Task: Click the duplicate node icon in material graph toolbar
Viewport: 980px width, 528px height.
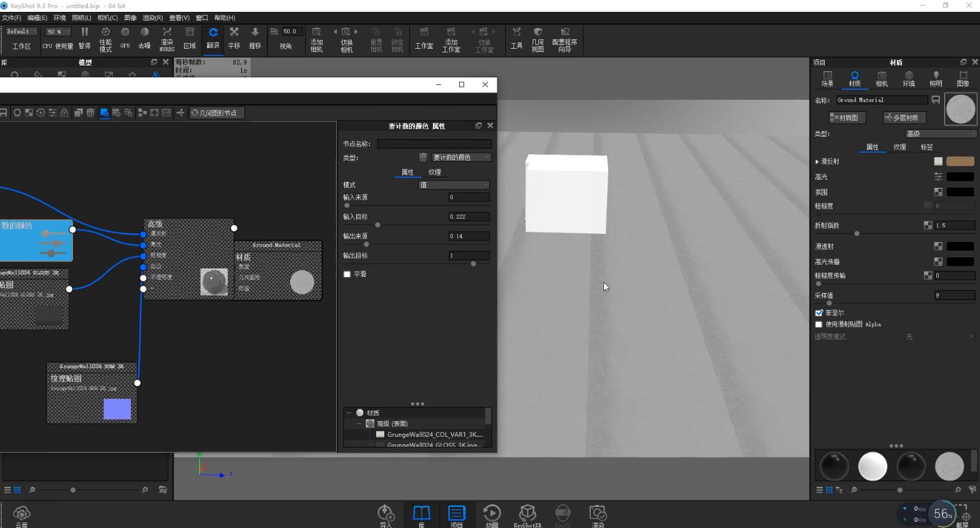Action: (79, 113)
